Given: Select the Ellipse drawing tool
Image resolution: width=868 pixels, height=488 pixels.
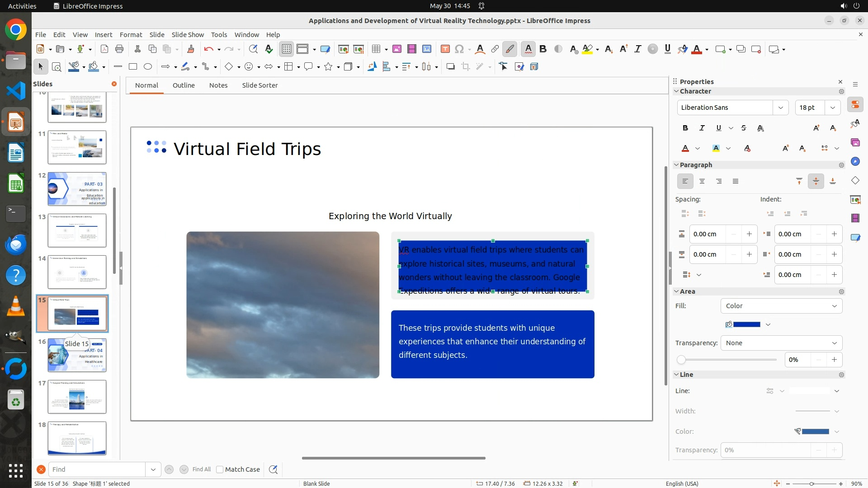Looking at the screenshot, I should pos(148,67).
